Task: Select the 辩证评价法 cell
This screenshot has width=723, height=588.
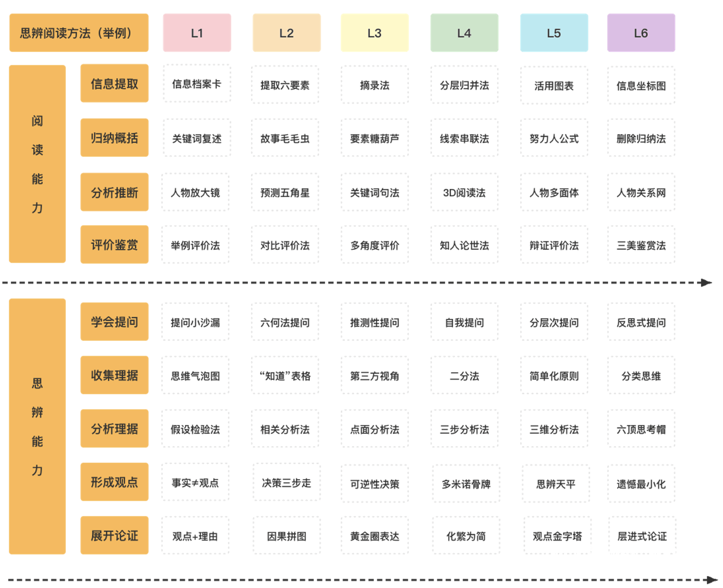Action: pos(554,245)
